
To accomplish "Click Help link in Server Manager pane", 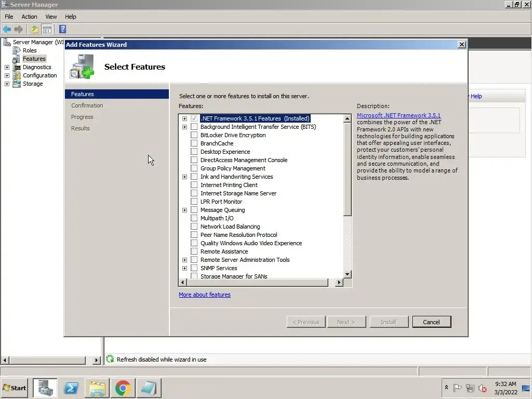I will click(476, 96).
